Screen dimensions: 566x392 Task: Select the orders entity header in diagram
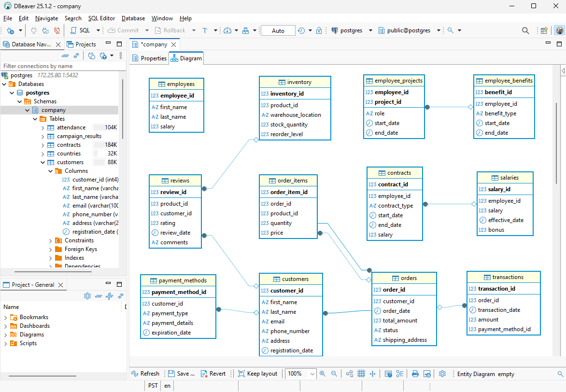pyautogui.click(x=404, y=278)
